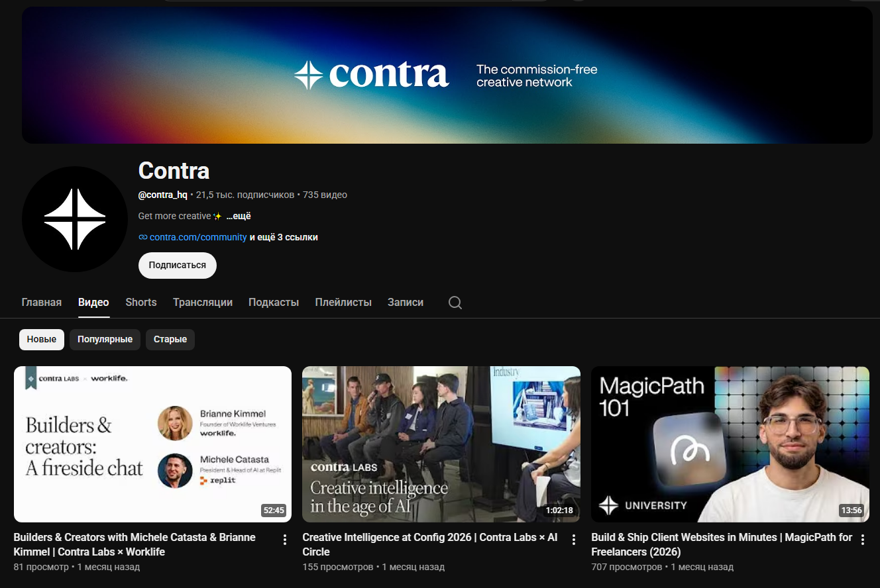Screen dimensions: 880x588
Task: Open the contra.com/community link
Action: click(x=198, y=237)
